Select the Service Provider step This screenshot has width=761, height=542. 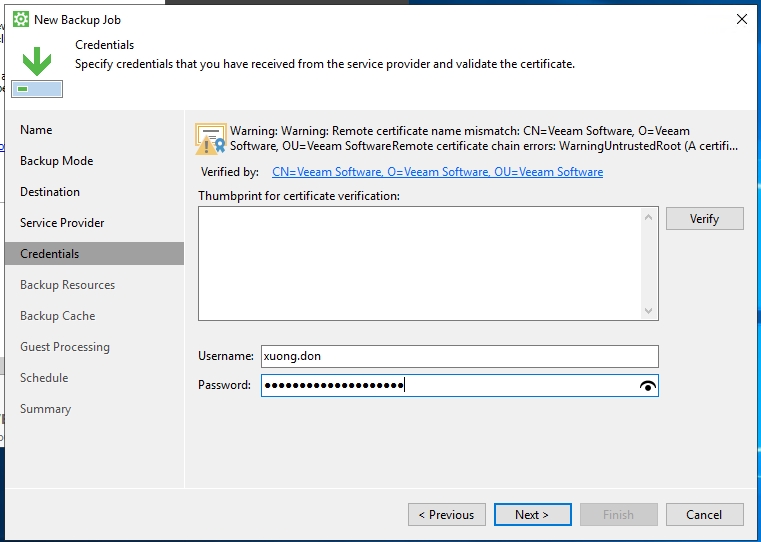pos(62,223)
